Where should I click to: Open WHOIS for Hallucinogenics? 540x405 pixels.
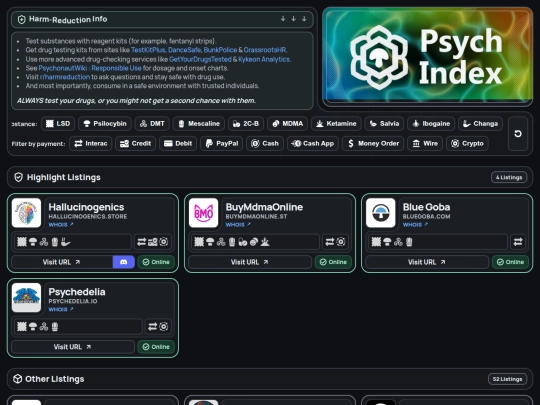[x=61, y=225]
